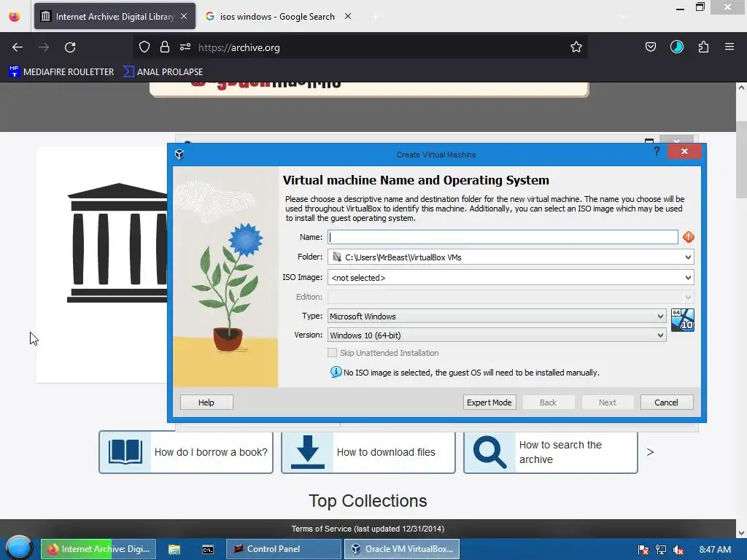The width and height of the screenshot is (747, 560).
Task: Click in the virtual machine Name field
Action: click(503, 237)
